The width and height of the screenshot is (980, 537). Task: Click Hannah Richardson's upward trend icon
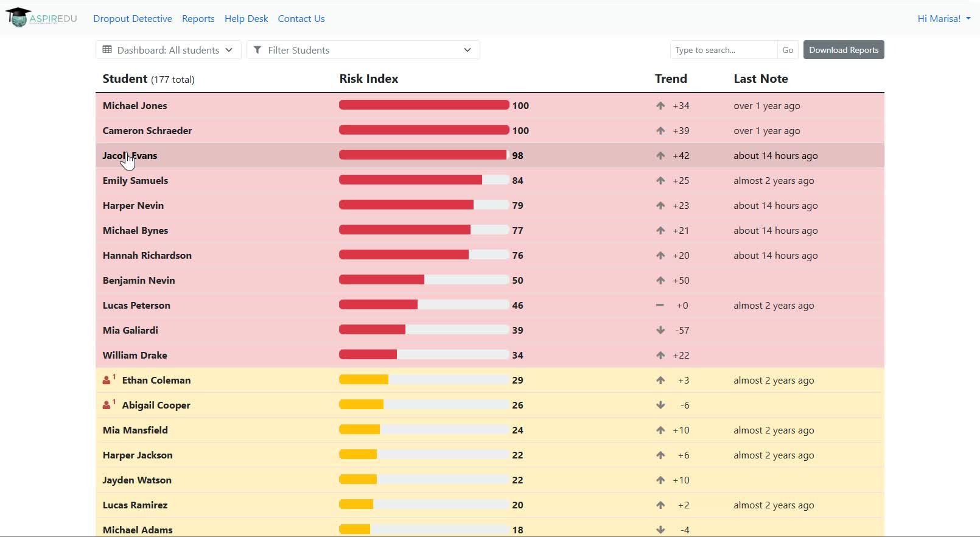pyautogui.click(x=660, y=256)
